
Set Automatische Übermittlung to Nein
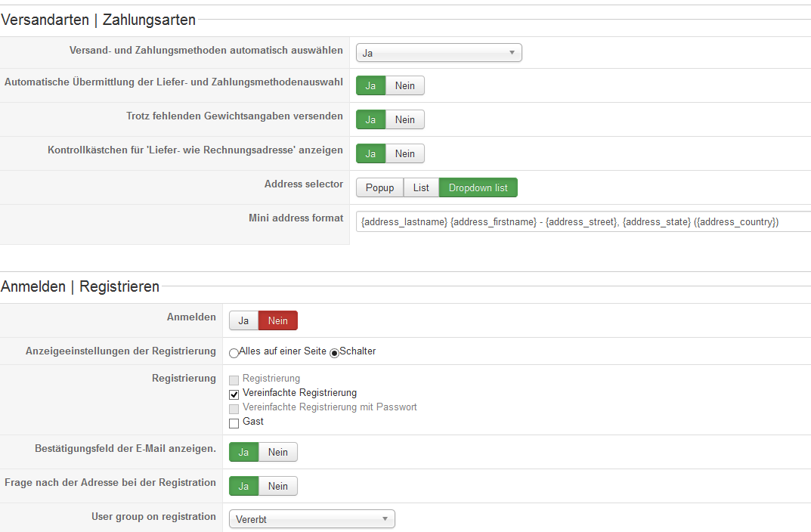pos(404,86)
